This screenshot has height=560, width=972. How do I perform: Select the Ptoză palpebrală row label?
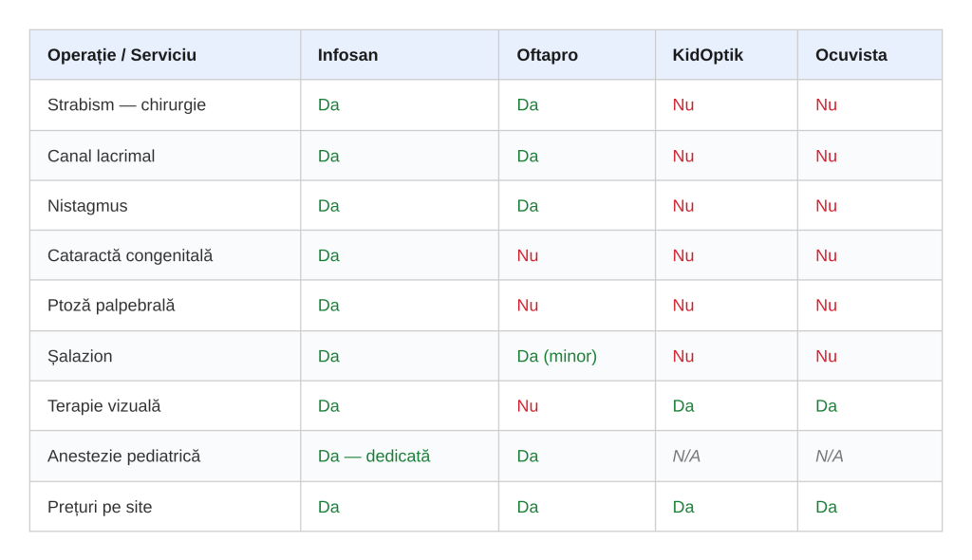(111, 306)
